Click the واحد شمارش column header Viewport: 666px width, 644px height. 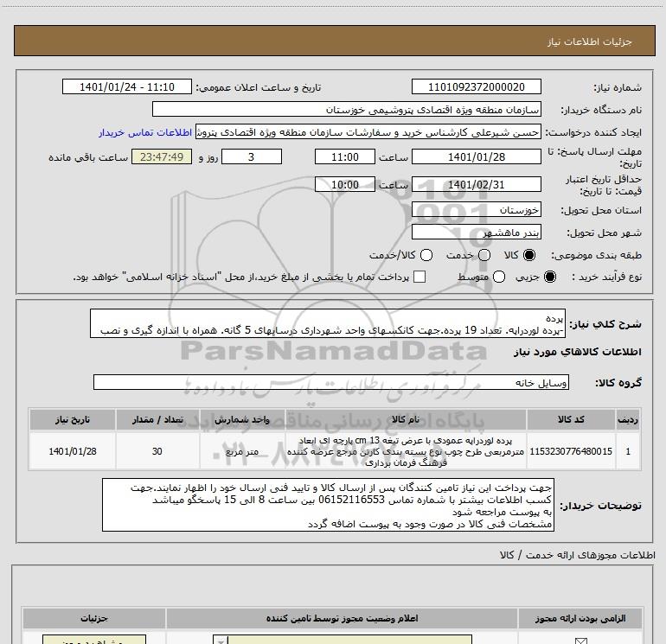[241, 419]
